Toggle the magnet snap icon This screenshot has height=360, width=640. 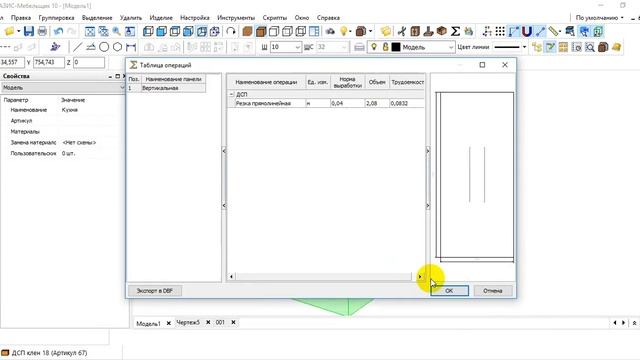(x=527, y=31)
